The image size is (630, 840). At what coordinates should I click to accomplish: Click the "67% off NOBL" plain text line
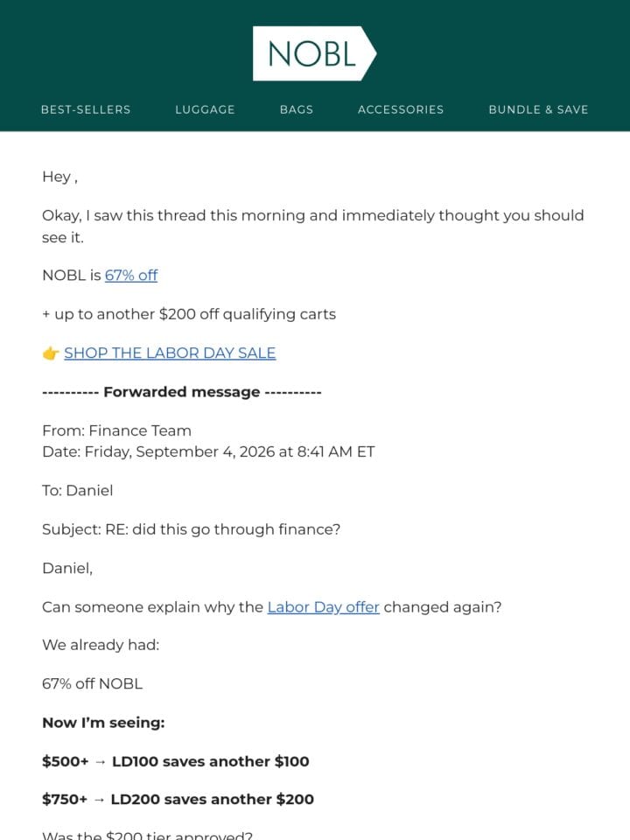tap(92, 684)
